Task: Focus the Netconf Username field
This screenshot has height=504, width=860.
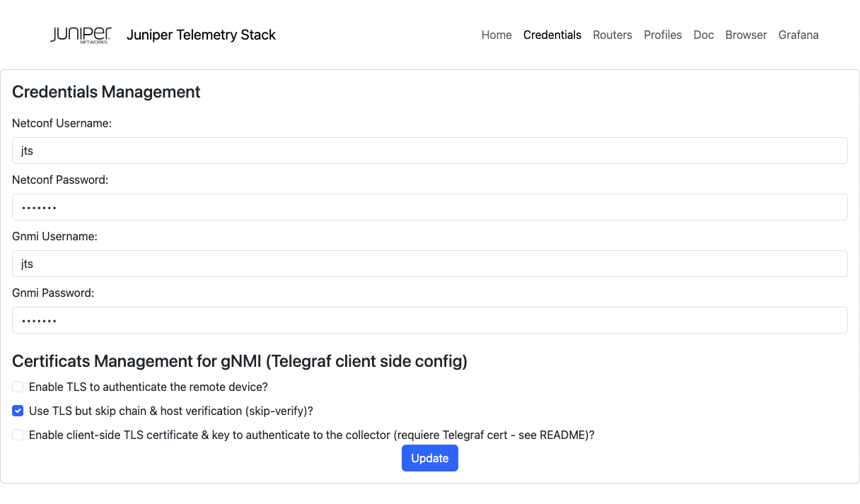Action: tap(429, 151)
